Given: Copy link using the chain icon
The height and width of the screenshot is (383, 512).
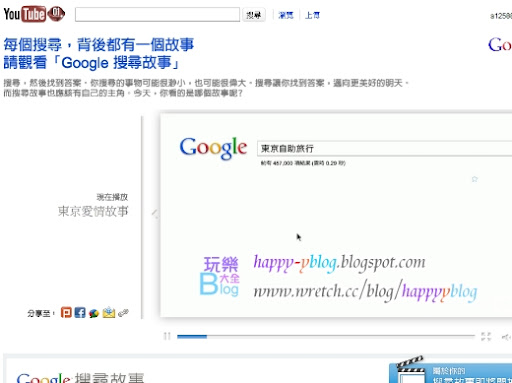Looking at the screenshot, I should point(123,313).
